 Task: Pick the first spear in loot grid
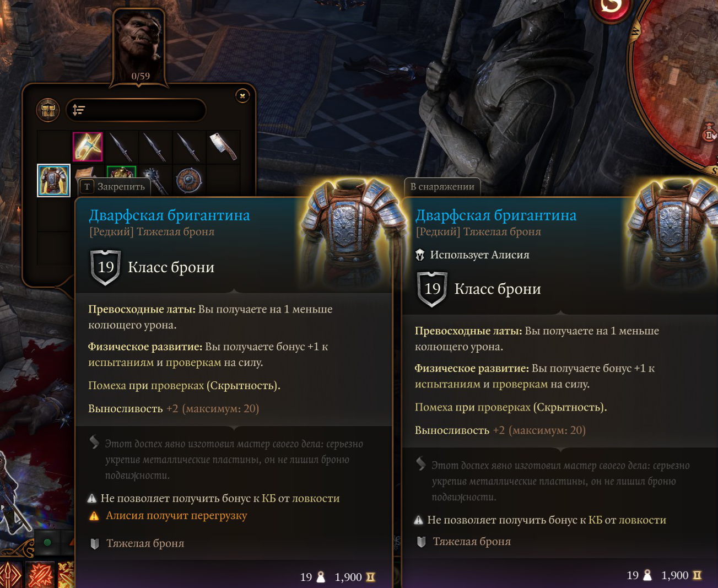(121, 147)
